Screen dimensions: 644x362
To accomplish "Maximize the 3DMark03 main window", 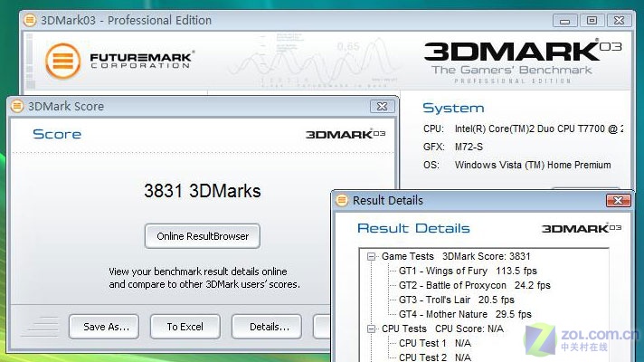I will [x=592, y=21].
